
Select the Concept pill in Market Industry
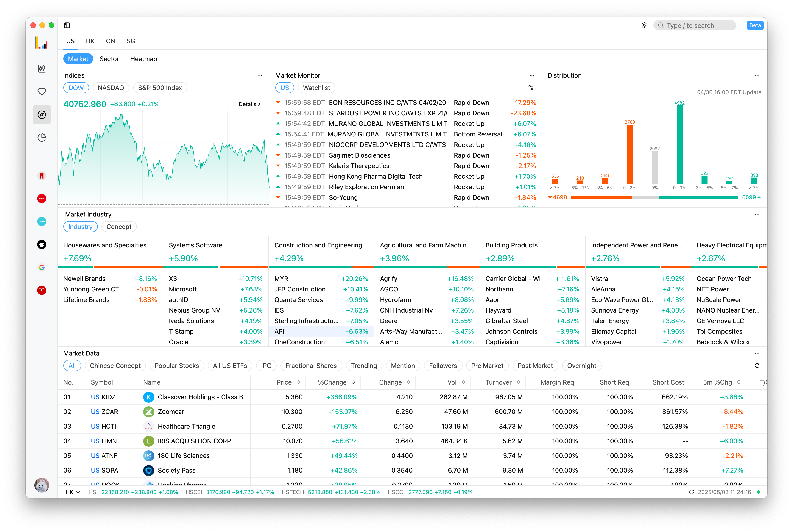coord(119,227)
